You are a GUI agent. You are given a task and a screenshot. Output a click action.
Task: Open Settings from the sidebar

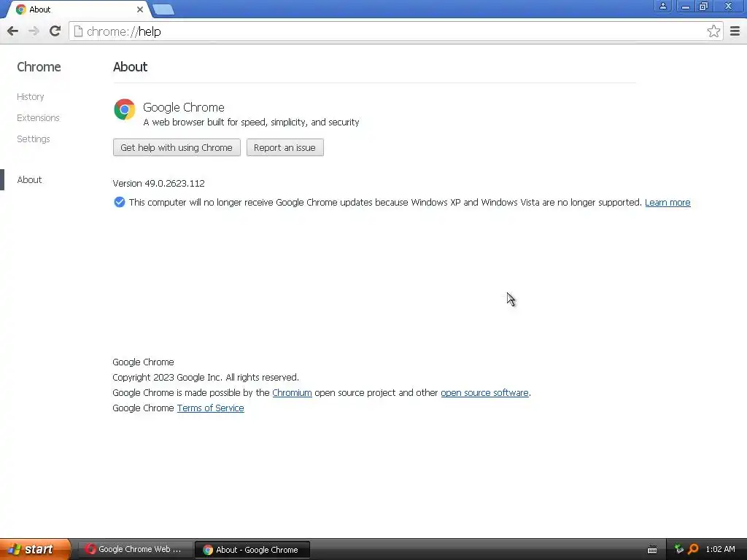[x=34, y=139]
